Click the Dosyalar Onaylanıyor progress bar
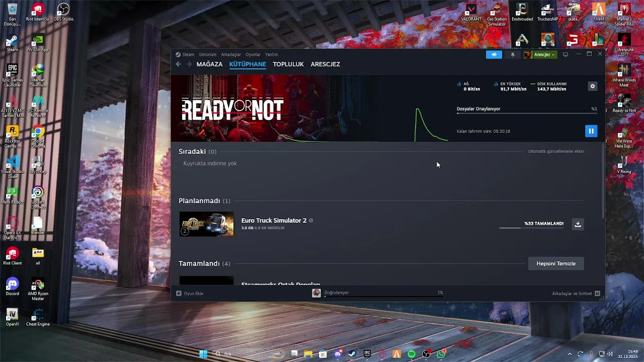The image size is (644, 362). tap(527, 113)
